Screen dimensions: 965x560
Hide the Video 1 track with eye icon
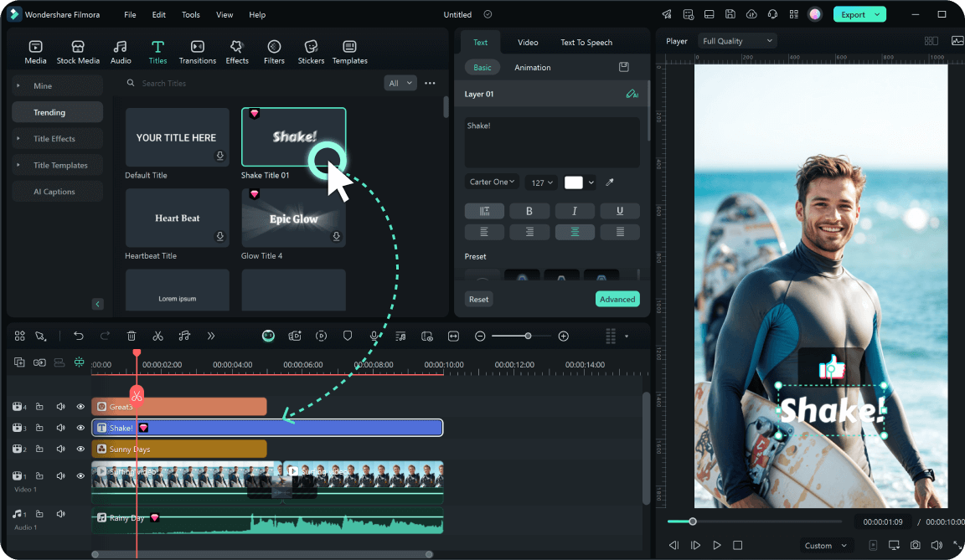click(x=80, y=475)
